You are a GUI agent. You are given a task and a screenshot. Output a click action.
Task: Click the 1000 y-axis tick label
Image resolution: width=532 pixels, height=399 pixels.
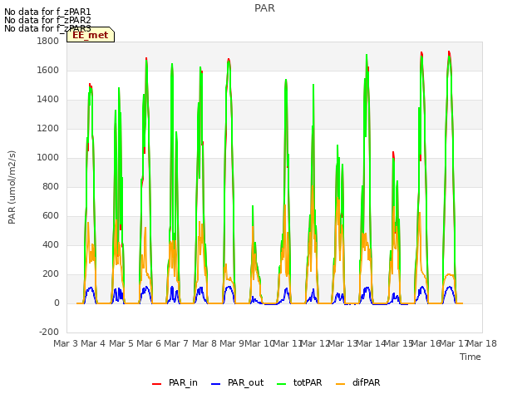coord(48,157)
